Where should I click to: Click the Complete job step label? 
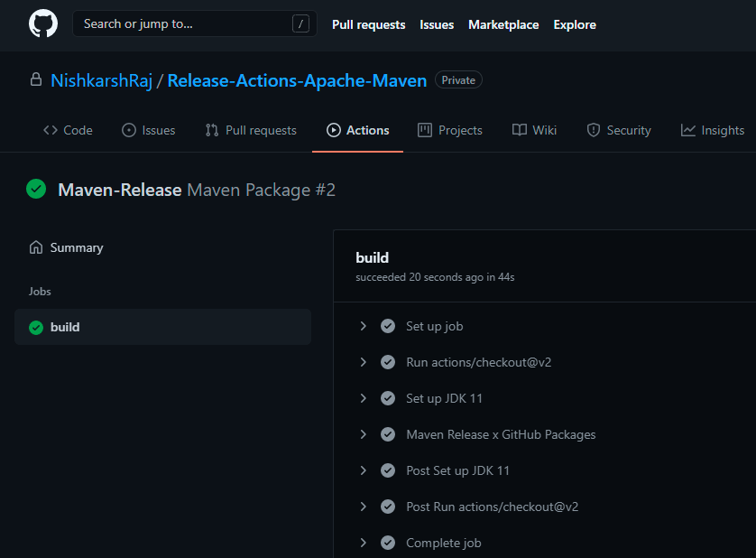443,543
